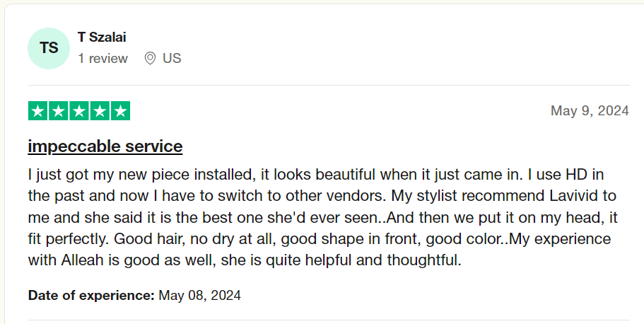Click the first green rating star

click(38, 111)
